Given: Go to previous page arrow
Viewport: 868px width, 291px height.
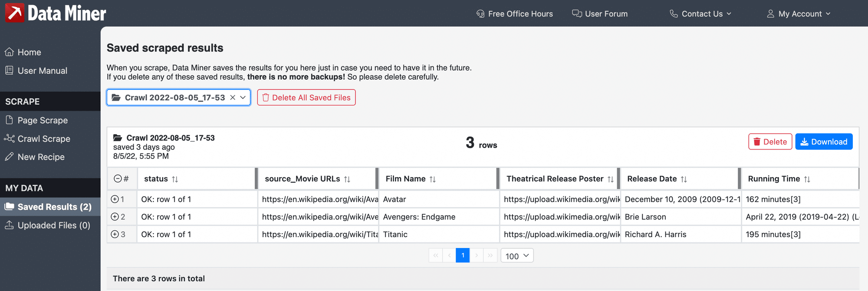Looking at the screenshot, I should (x=449, y=255).
